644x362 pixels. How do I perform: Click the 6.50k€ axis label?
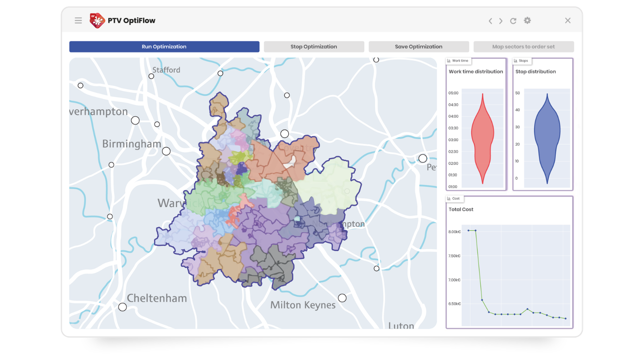pyautogui.click(x=454, y=304)
